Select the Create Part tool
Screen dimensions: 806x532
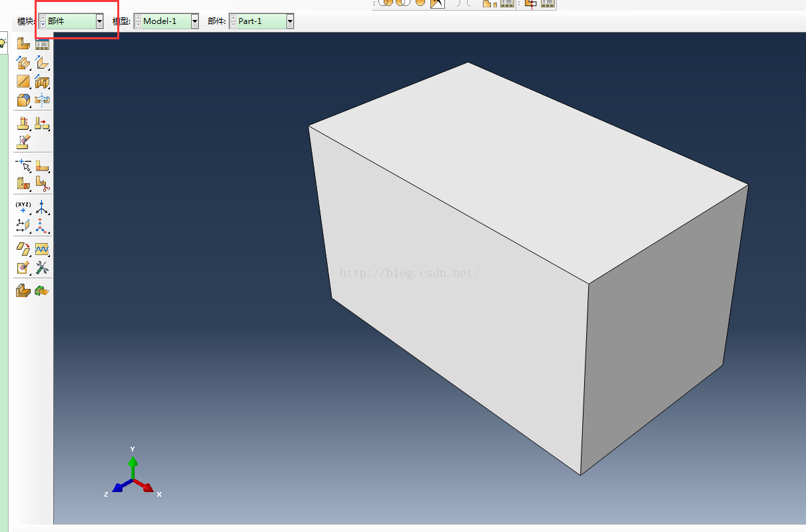click(x=23, y=45)
